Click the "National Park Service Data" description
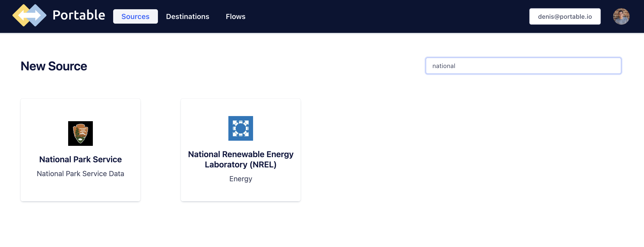This screenshot has height=247, width=644. 80,174
